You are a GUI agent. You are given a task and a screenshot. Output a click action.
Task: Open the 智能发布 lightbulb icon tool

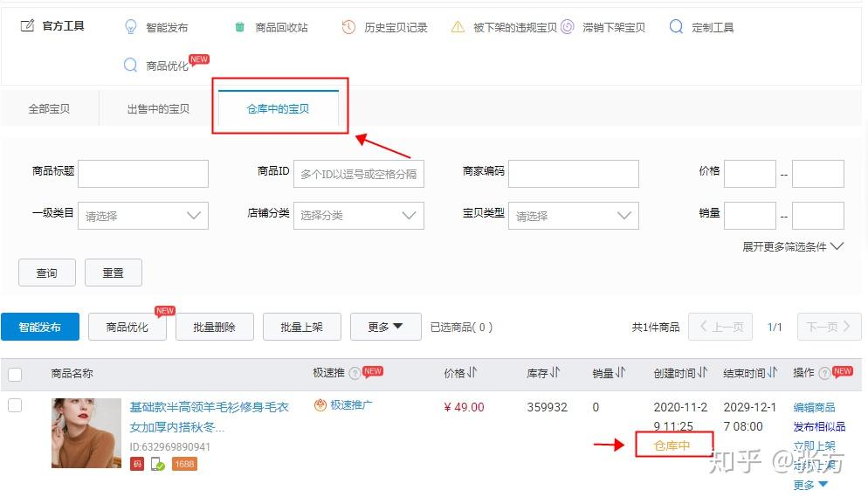pos(131,26)
